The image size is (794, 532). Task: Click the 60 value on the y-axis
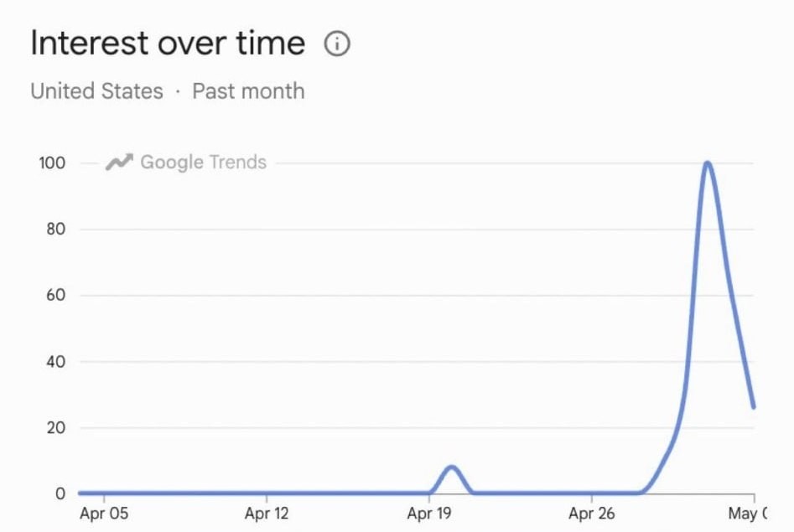click(55, 295)
